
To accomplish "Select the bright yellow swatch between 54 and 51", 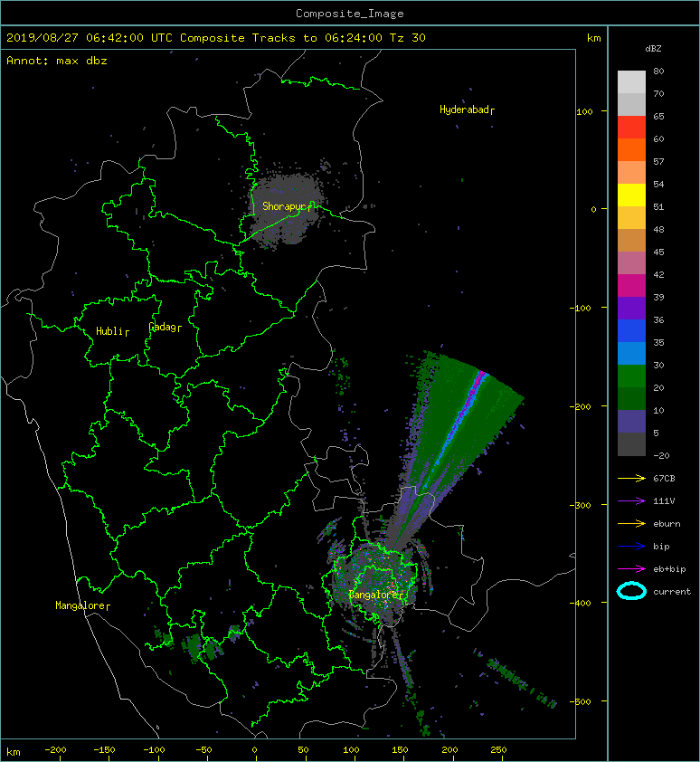I will coord(631,195).
